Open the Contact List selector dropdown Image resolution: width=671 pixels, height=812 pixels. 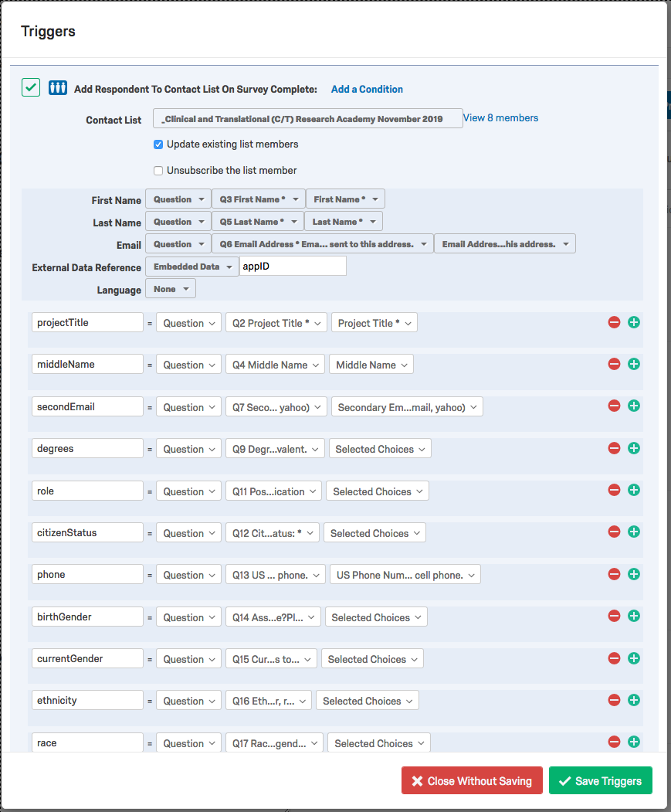point(307,118)
